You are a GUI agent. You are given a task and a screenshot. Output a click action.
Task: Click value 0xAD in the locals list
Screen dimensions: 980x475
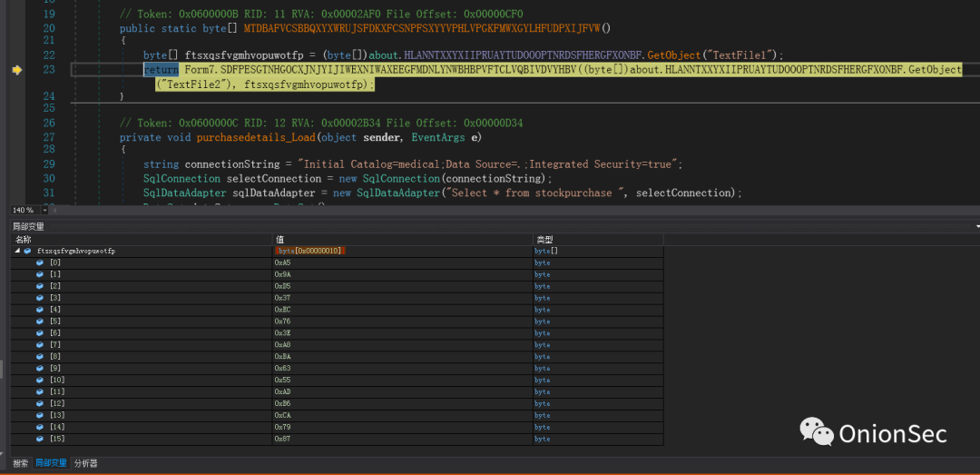pos(282,391)
